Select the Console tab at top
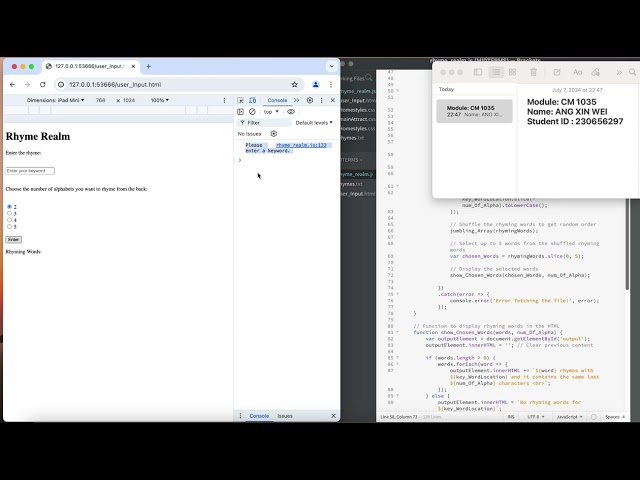640x480 pixels. point(277,100)
